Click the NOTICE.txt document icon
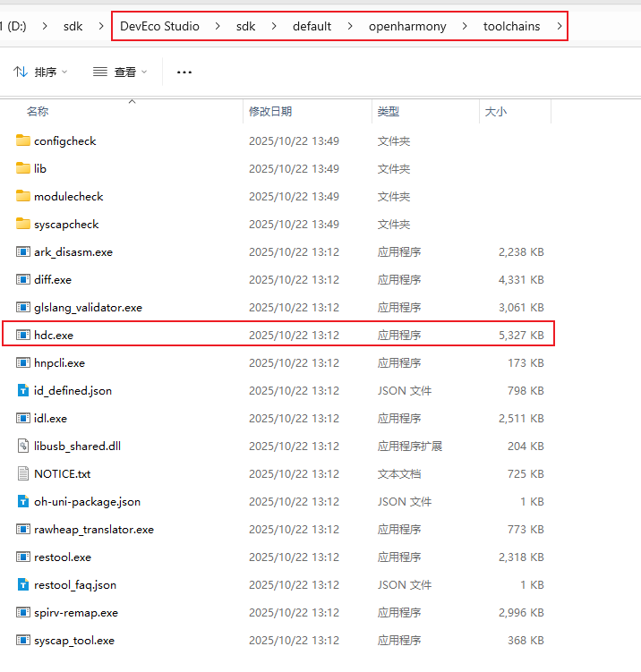 [x=23, y=473]
